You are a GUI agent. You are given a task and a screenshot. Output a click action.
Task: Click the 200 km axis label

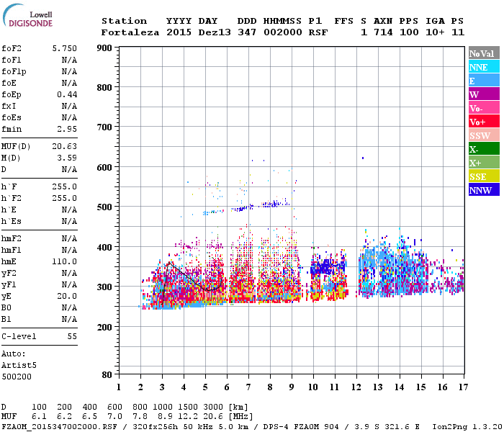tap(104, 327)
